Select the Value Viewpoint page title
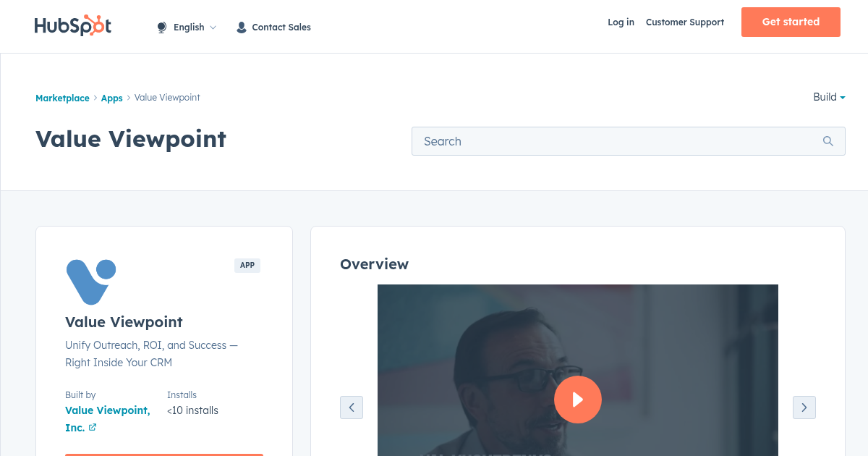Image resolution: width=868 pixels, height=456 pixels. click(x=131, y=139)
